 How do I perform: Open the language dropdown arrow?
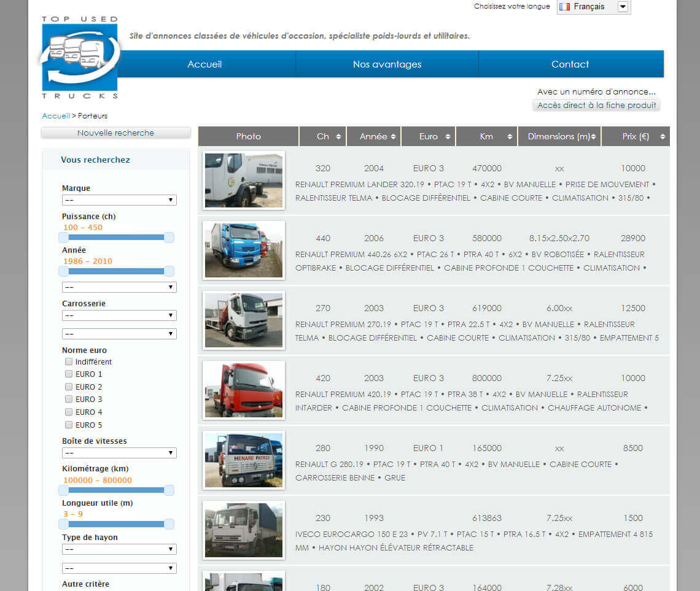tap(623, 7)
